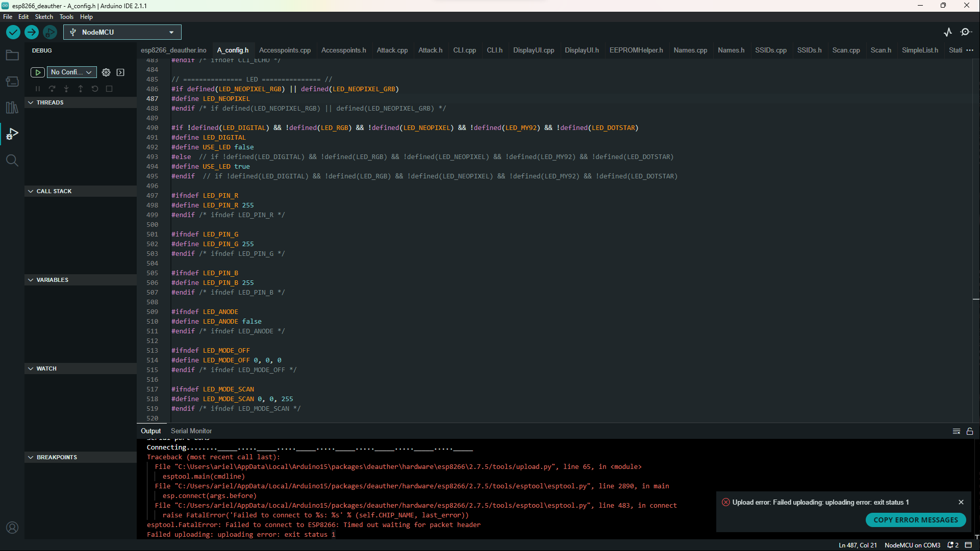Open the Boards Manager sidebar icon
The image size is (980, 551).
click(x=12, y=82)
